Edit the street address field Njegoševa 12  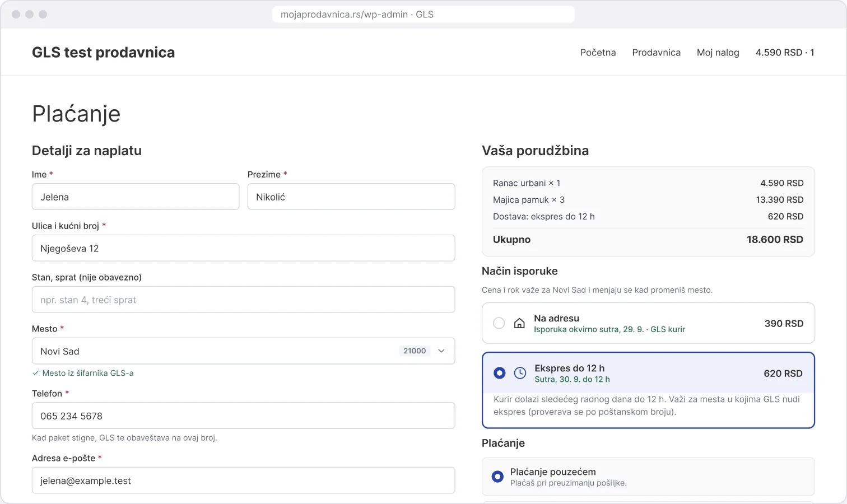pos(244,248)
